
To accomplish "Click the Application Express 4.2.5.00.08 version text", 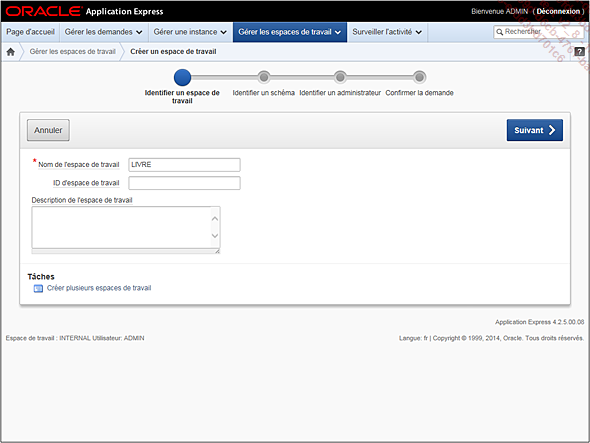I will (540, 322).
